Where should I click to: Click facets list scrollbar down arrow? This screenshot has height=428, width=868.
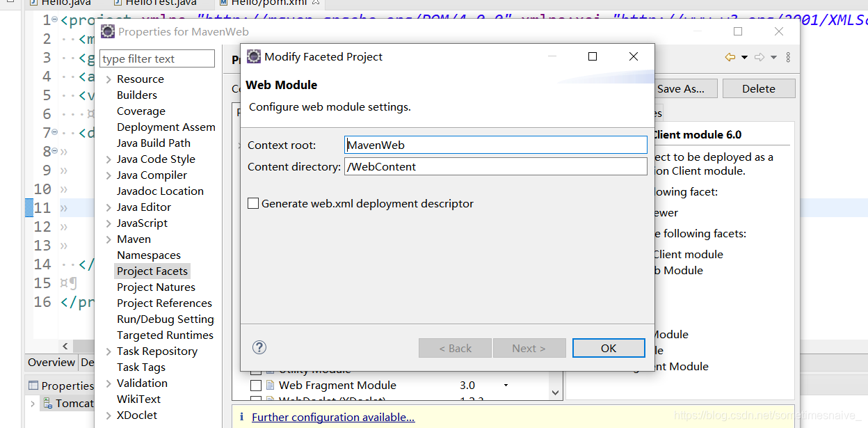[x=555, y=393]
